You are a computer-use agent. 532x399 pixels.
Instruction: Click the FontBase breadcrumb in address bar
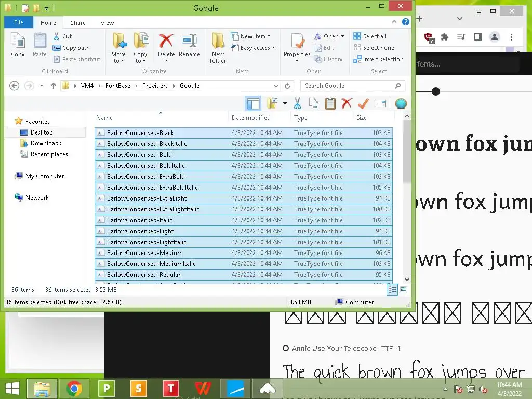pos(118,86)
